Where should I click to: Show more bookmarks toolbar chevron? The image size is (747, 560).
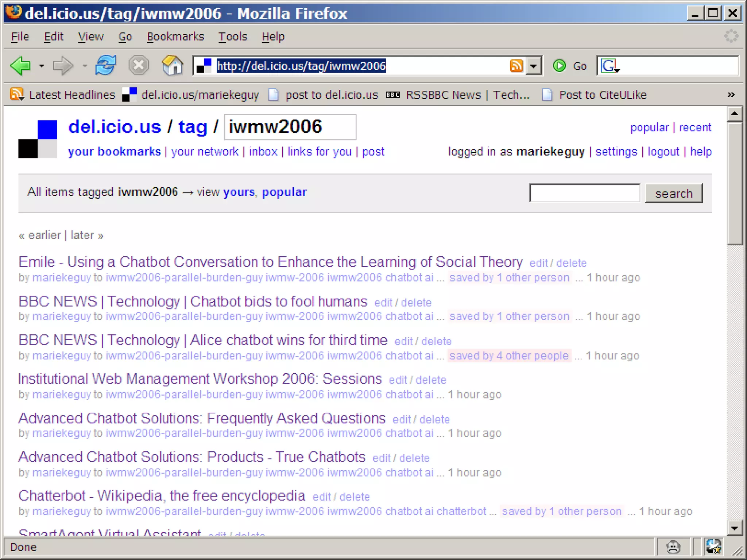coord(731,95)
